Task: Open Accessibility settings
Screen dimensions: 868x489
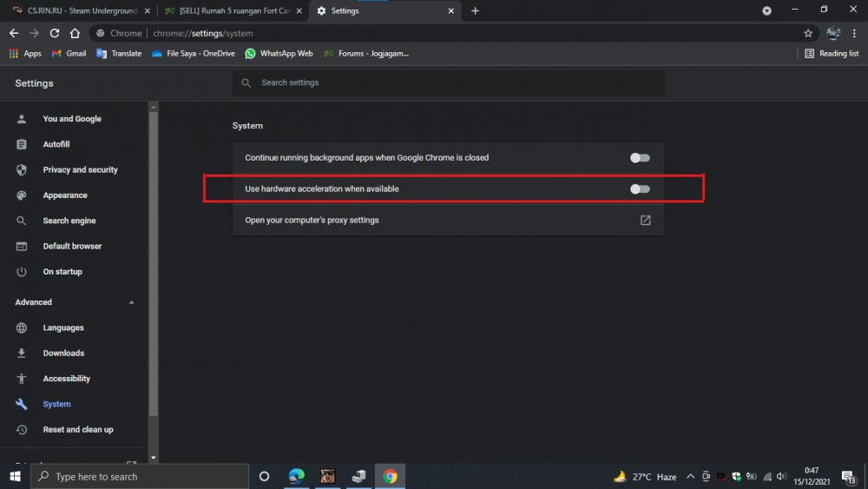Action: pos(67,379)
